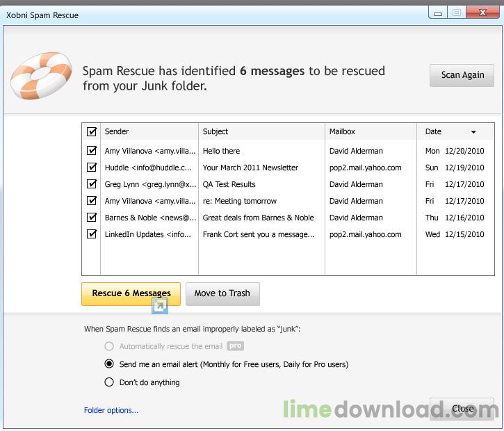Sort by the Mailbox column header
This screenshot has width=504, height=431.
pyautogui.click(x=371, y=131)
